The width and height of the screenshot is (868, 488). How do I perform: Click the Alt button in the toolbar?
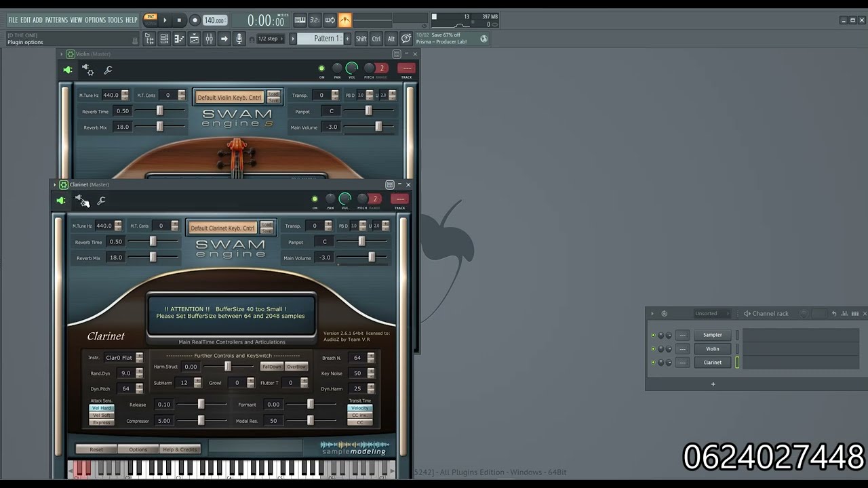(x=391, y=39)
